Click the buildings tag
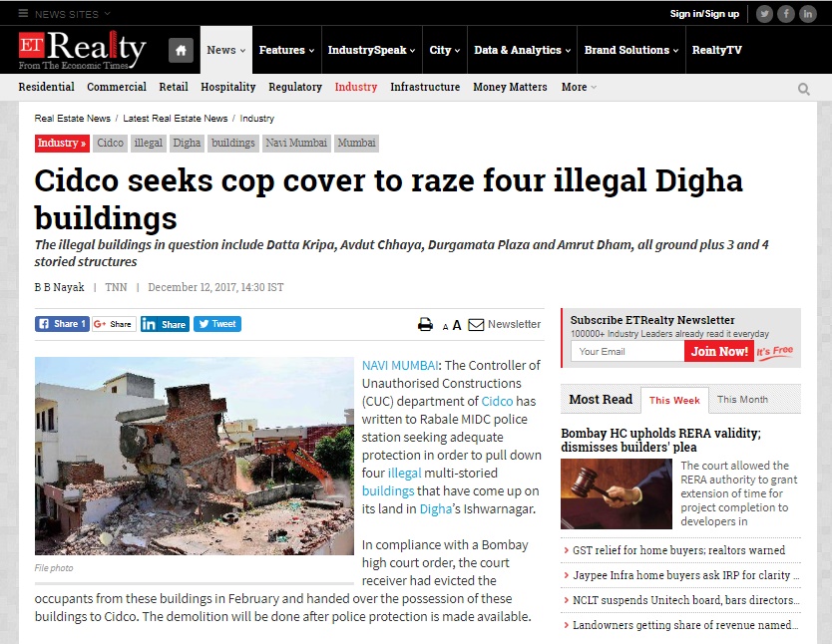Viewport: 832px width, 644px height. click(233, 144)
